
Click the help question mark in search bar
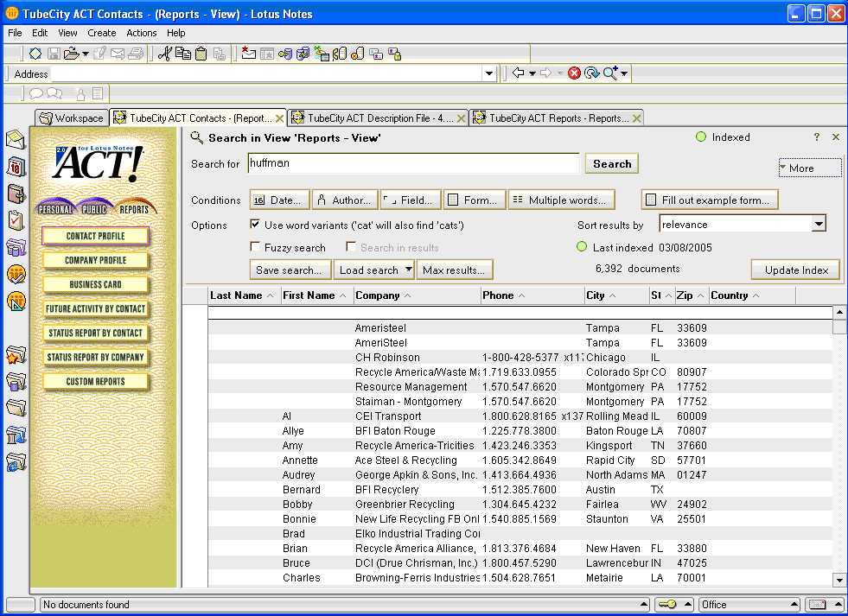(817, 137)
